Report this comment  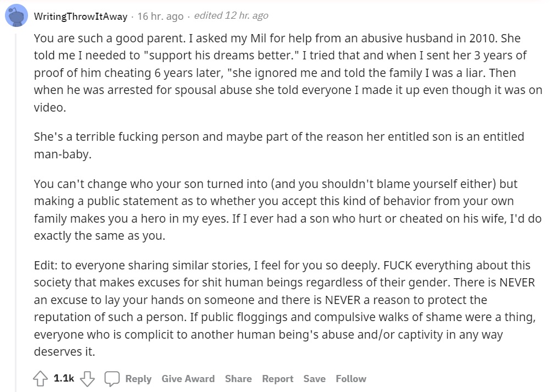point(278,379)
